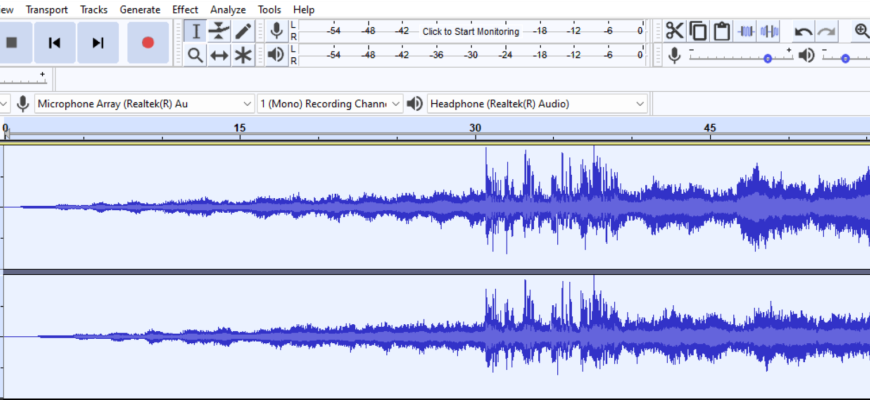Click the Trim audio outside selection icon
The image size is (870, 400).
click(x=746, y=31)
